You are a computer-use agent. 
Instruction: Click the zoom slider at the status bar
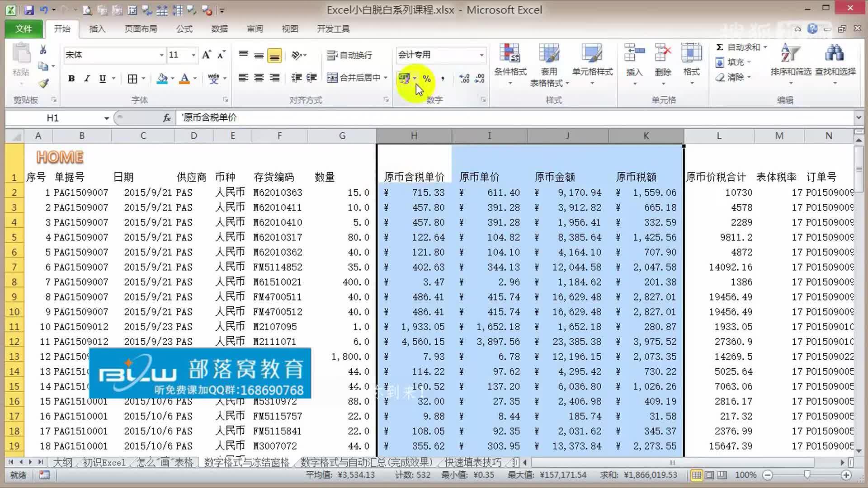pos(807,475)
